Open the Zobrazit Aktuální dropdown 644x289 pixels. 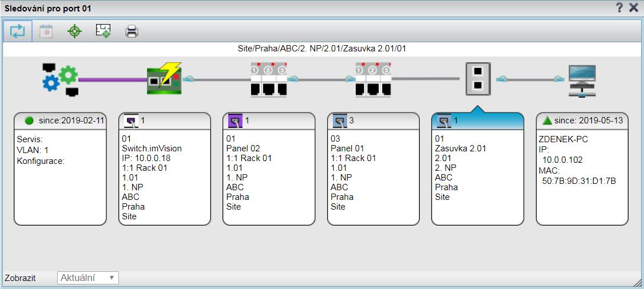click(88, 278)
